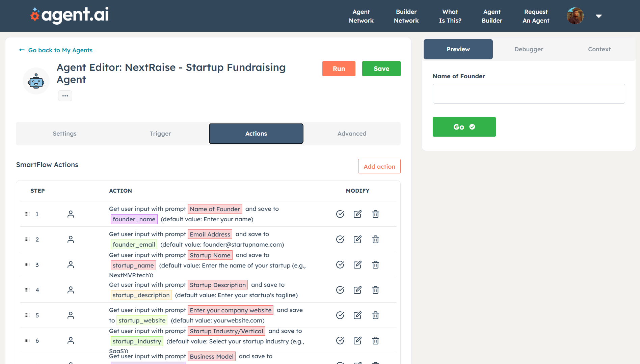This screenshot has height=364, width=640.
Task: Run the agent
Action: pos(339,68)
